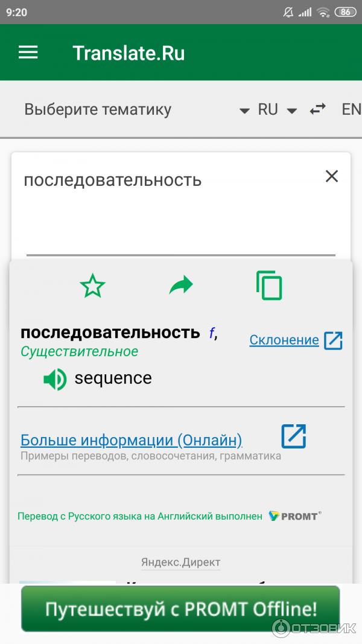Tap the Яндекс.Директ ad label
The image size is (362, 644).
pos(180,563)
